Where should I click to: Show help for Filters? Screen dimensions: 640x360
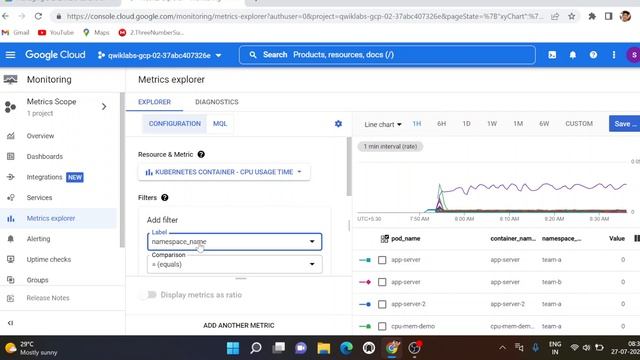point(164,198)
